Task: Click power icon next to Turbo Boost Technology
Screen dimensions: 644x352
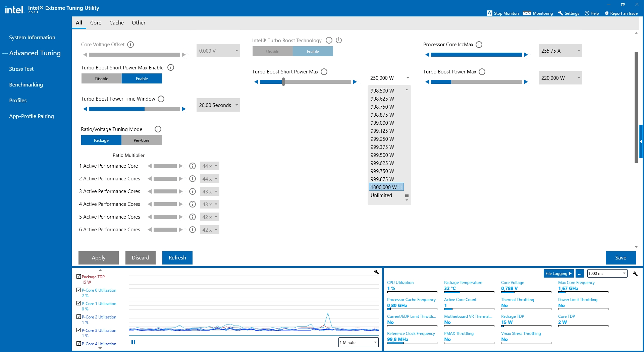Action: click(x=339, y=40)
